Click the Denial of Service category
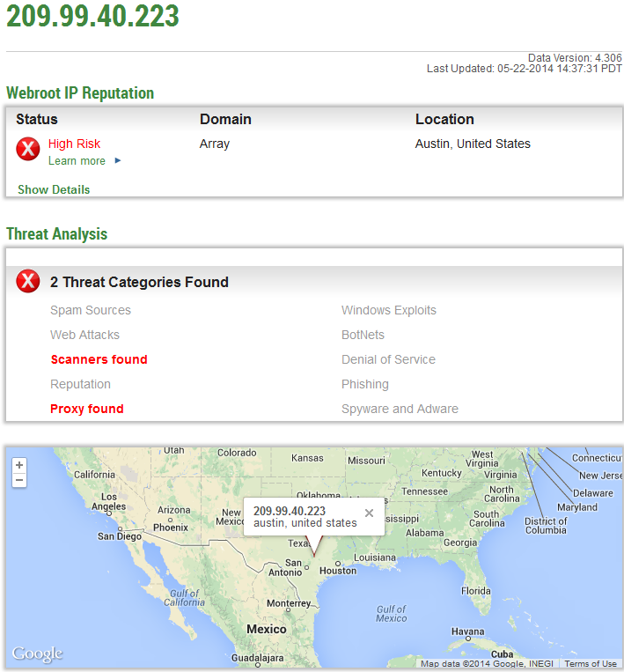 [388, 359]
